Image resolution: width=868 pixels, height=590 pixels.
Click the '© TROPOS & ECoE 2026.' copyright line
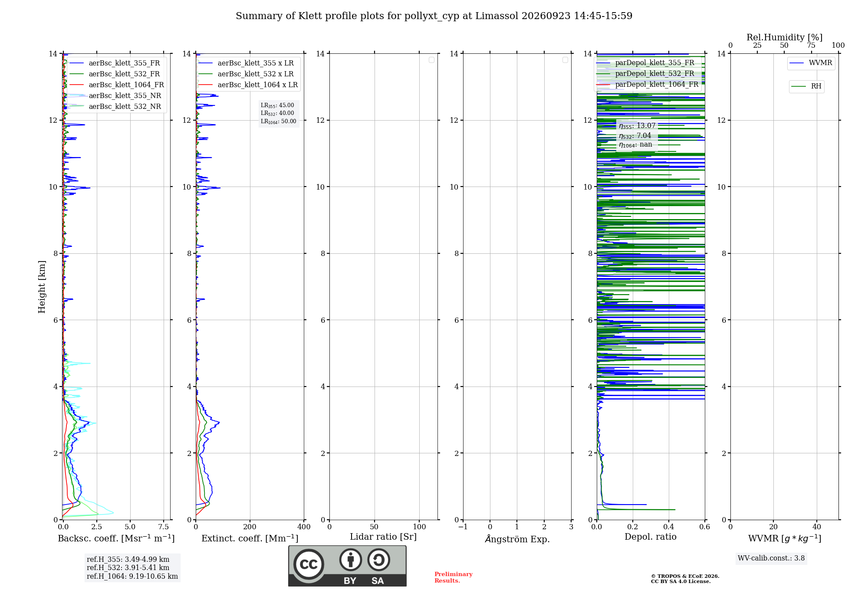click(x=685, y=576)
